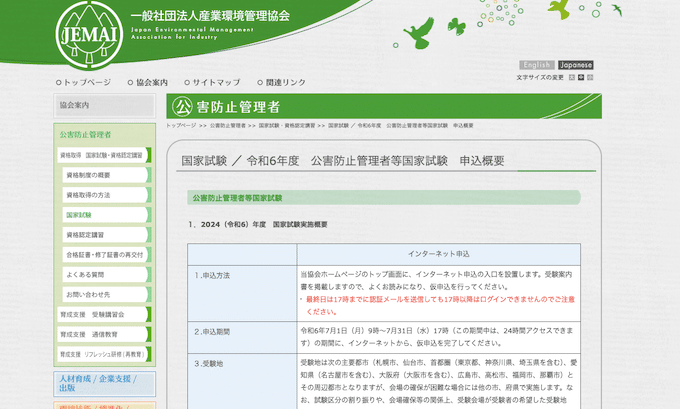Click 3.受験地 table cell

(x=242, y=381)
